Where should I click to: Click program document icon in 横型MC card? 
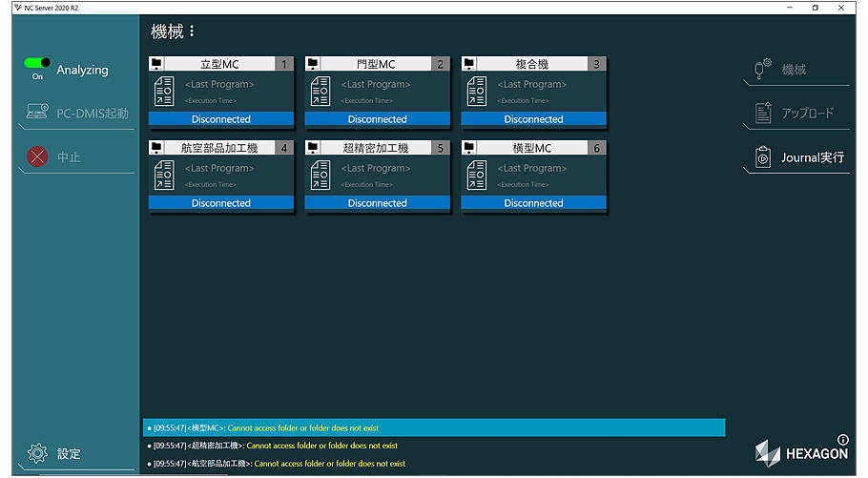[x=477, y=175]
